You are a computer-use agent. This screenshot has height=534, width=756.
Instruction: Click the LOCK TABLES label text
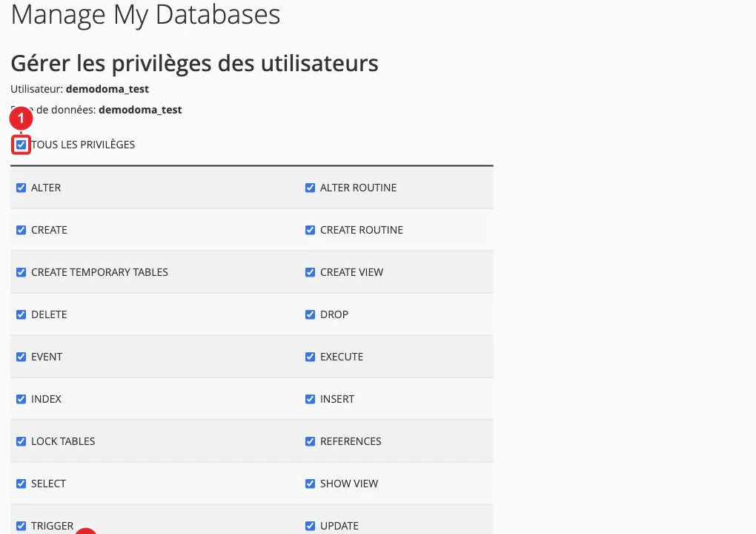coord(63,441)
